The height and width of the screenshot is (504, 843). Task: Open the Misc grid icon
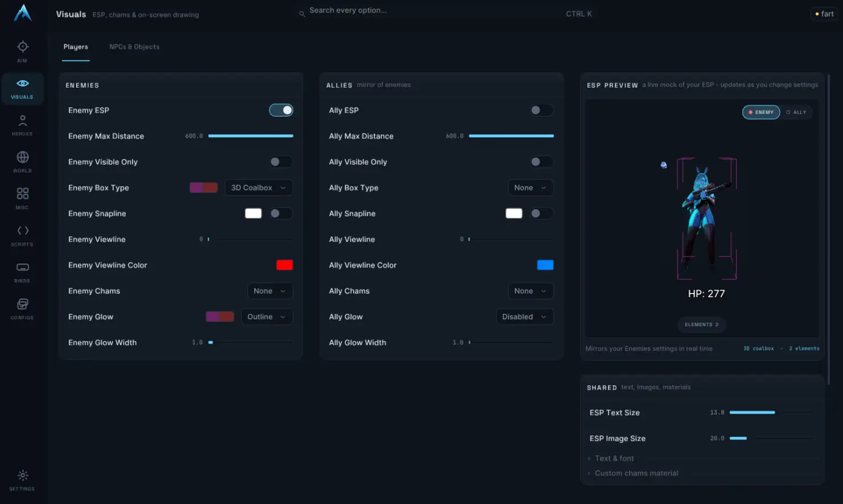point(22,194)
